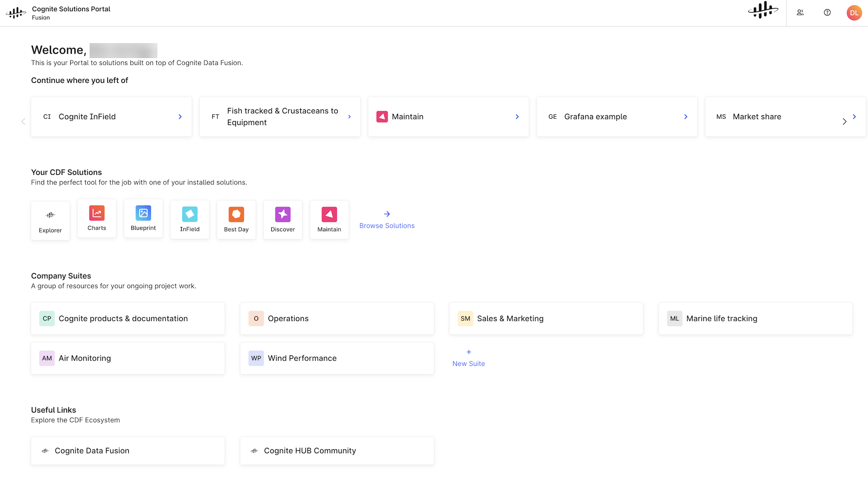Click the Continue where you left of heading

click(79, 80)
